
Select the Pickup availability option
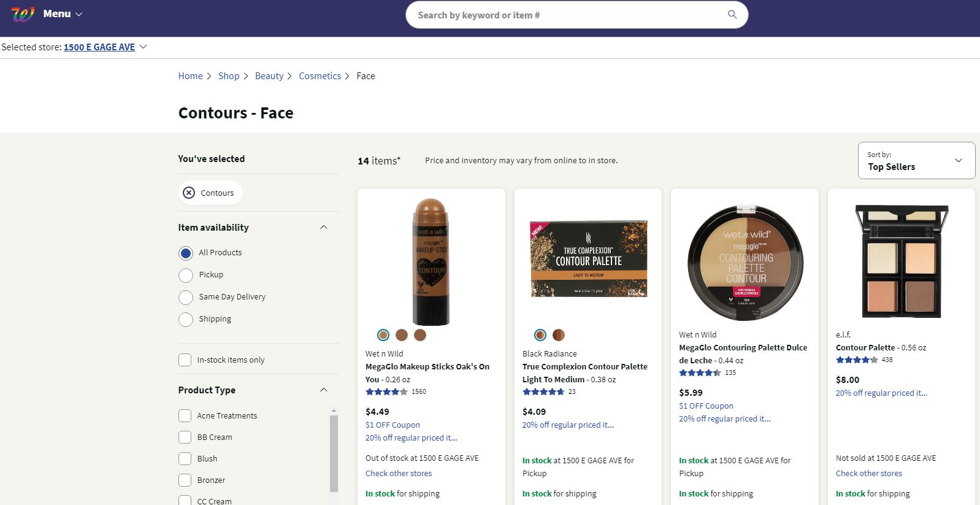(x=186, y=275)
